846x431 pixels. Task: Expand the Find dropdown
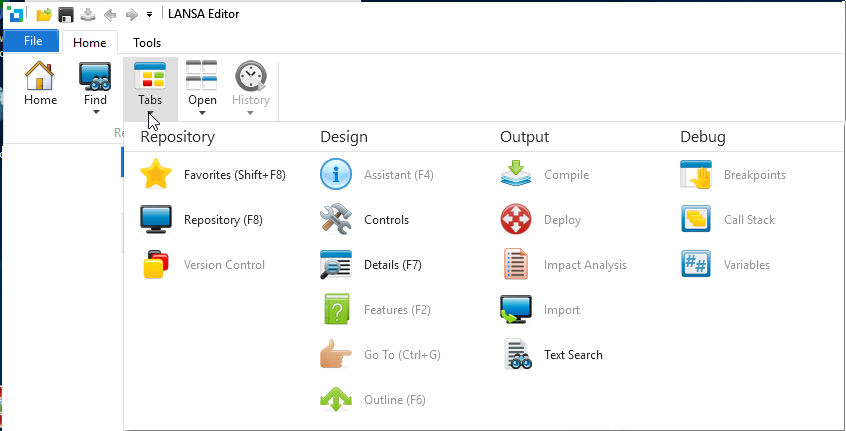96,110
